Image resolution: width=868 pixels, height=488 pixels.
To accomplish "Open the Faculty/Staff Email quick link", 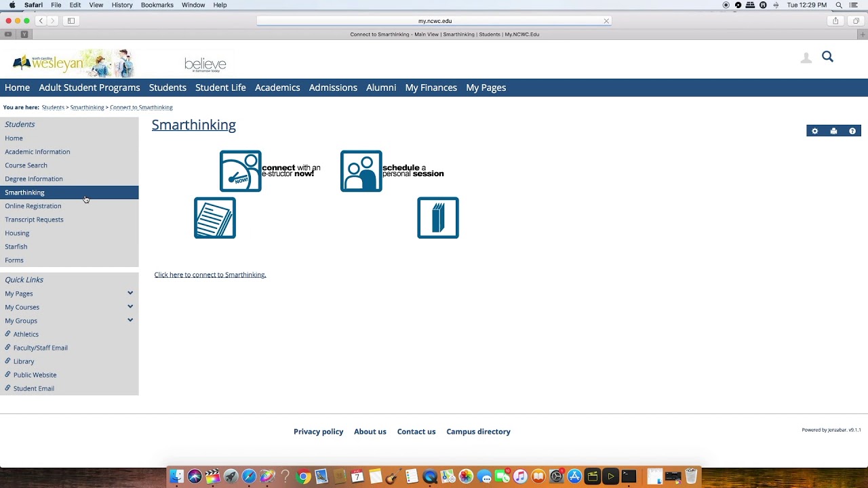I will 41,348.
